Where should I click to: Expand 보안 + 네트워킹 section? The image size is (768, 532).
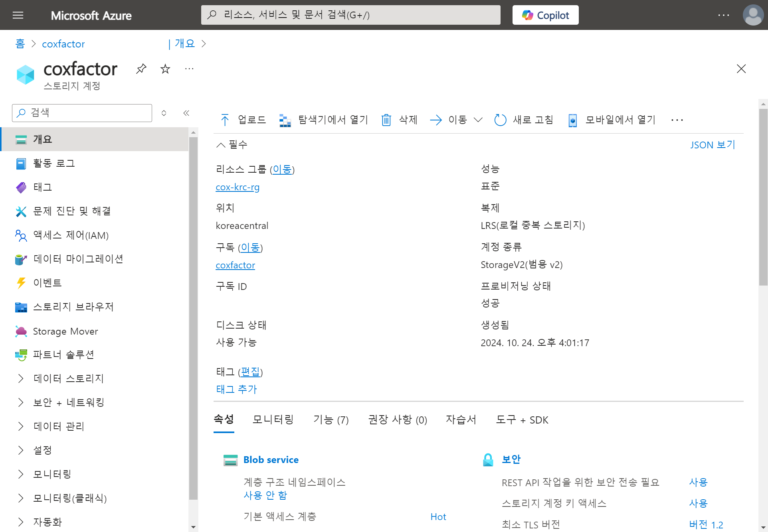(21, 402)
